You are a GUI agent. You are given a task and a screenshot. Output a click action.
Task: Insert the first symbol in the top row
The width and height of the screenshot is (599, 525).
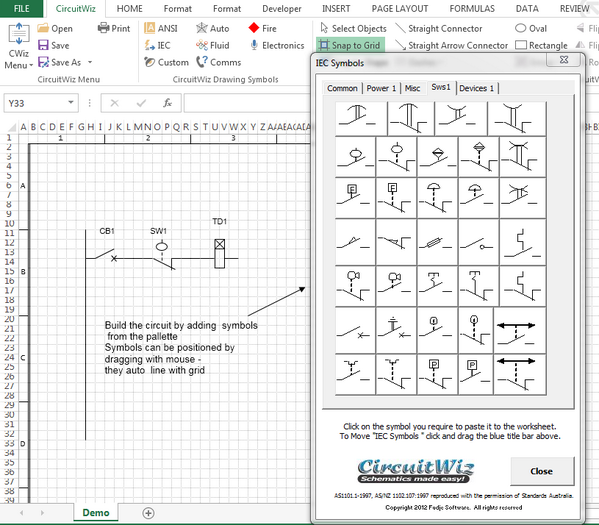tap(361, 118)
